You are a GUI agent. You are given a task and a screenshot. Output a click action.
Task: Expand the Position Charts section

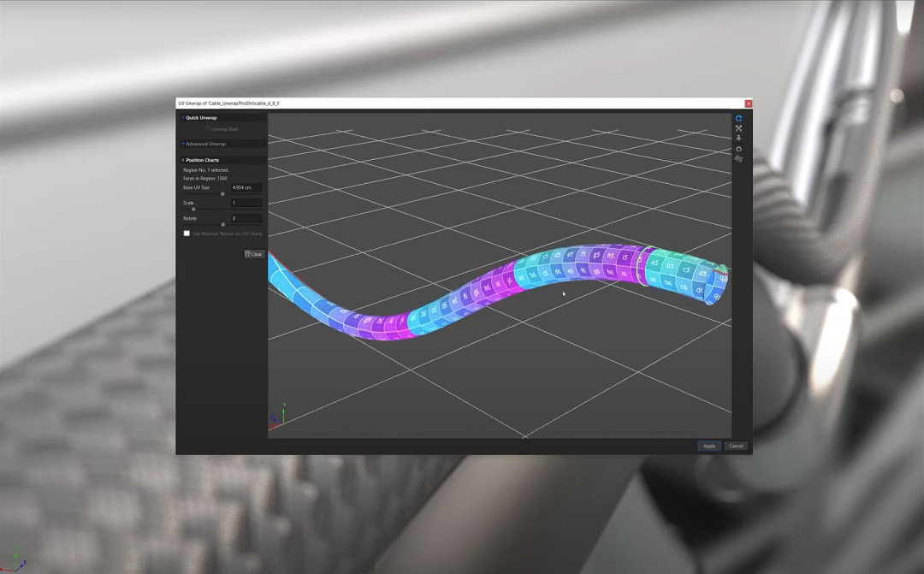[183, 160]
